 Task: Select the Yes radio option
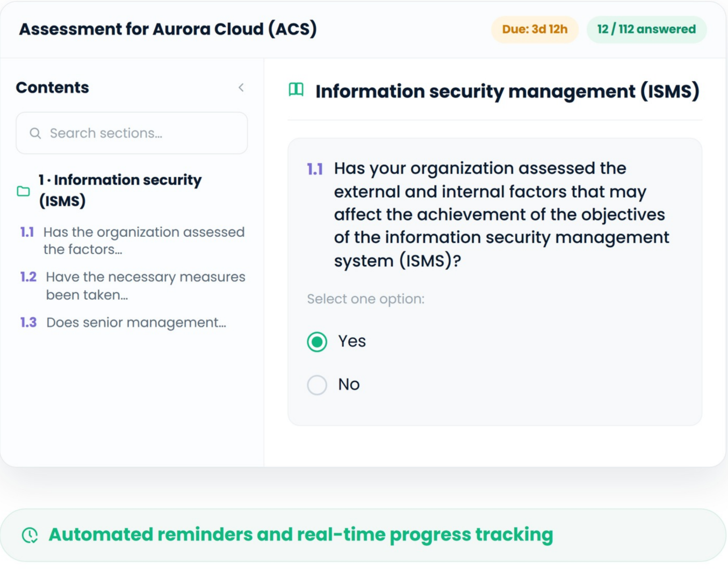pos(317,342)
